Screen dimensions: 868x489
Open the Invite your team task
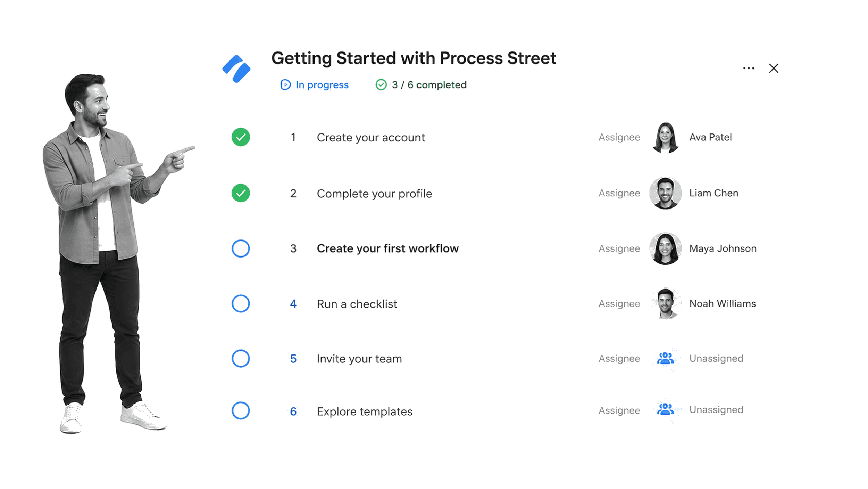[359, 359]
